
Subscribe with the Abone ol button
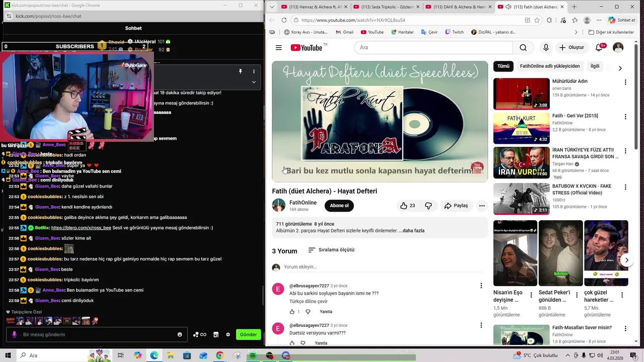[x=339, y=206]
